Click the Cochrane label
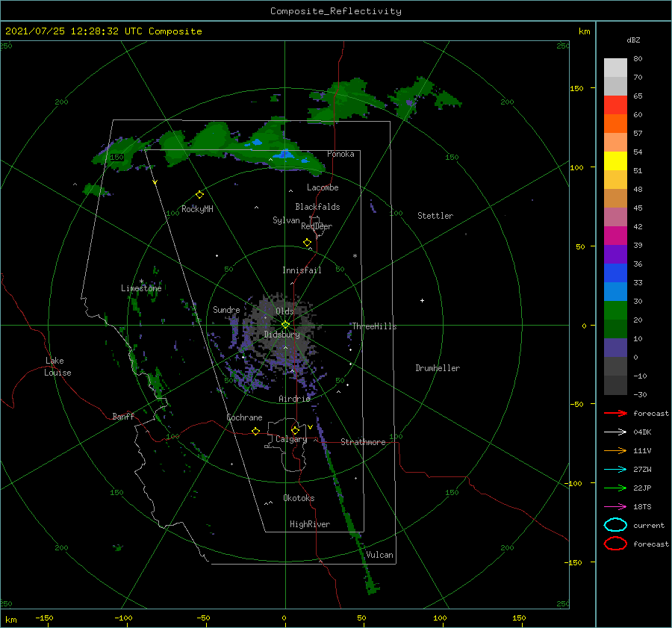 tap(244, 417)
